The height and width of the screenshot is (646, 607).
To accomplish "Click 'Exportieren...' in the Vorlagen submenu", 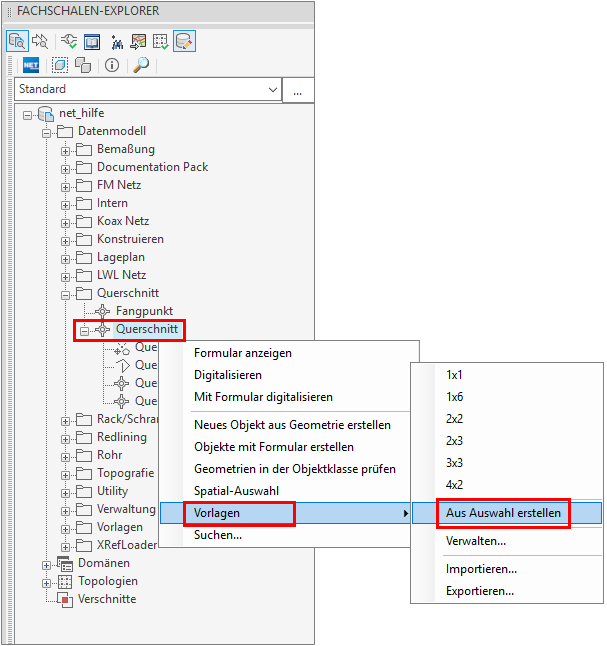I will click(480, 591).
